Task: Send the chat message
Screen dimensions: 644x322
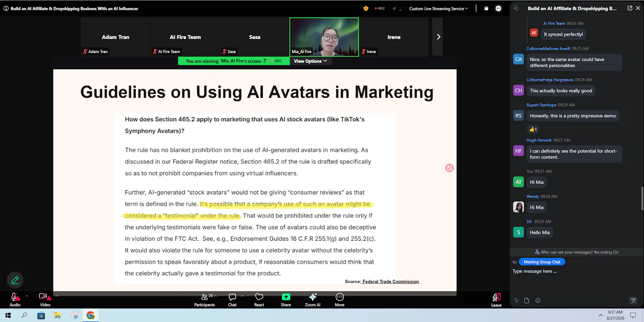Action: (x=633, y=301)
